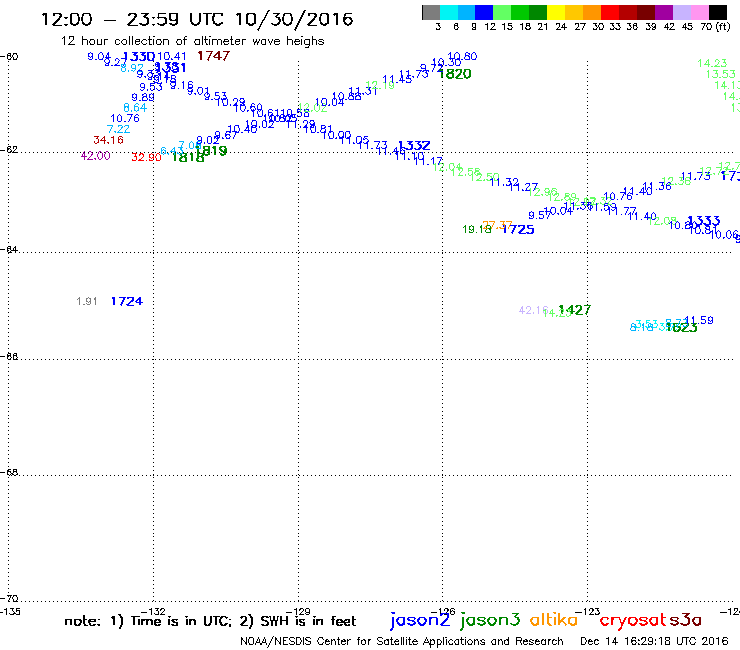Image resolution: width=740 pixels, height=650 pixels.
Task: Click the blue value 10.80
Action: coord(462,56)
